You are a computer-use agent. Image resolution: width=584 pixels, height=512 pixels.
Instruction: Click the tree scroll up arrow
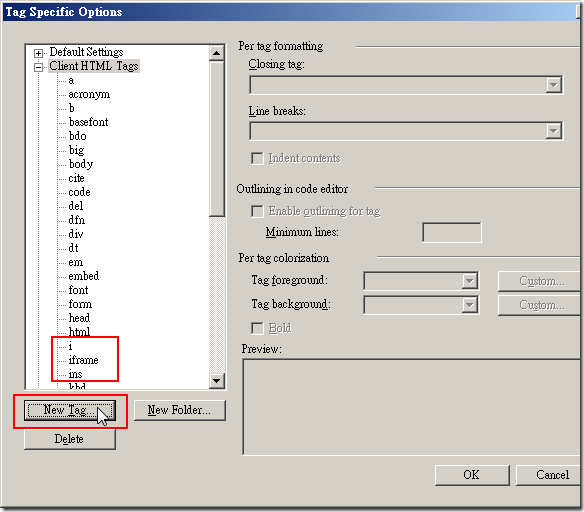click(x=216, y=53)
